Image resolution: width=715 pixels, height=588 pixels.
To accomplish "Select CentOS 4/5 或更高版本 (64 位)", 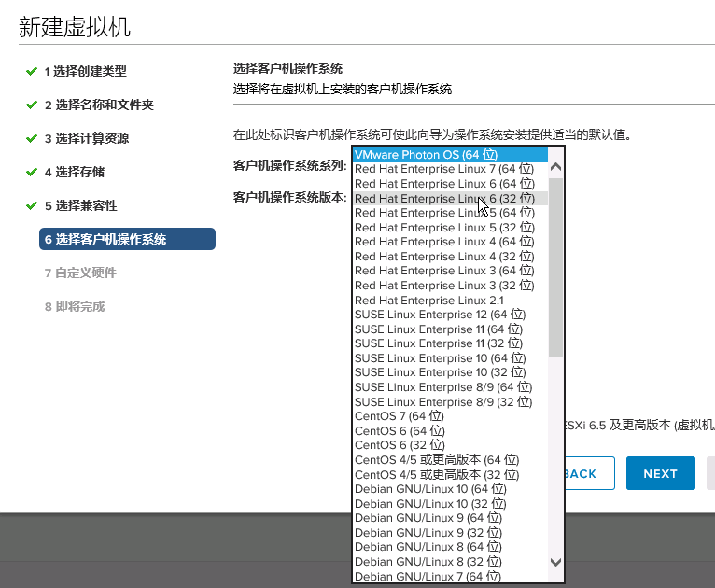I will 451,460.
